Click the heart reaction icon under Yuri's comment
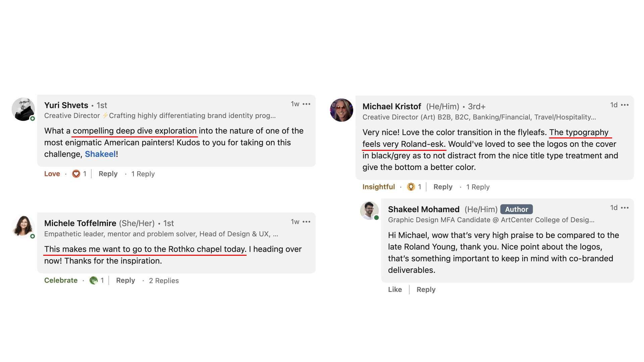Screen dimensions: 644x362 tap(76, 174)
